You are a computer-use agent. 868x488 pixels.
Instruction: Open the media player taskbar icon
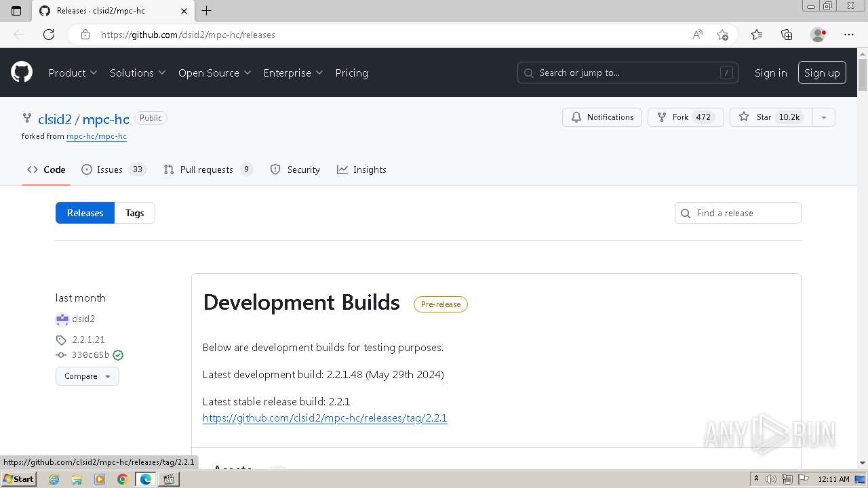(x=100, y=479)
